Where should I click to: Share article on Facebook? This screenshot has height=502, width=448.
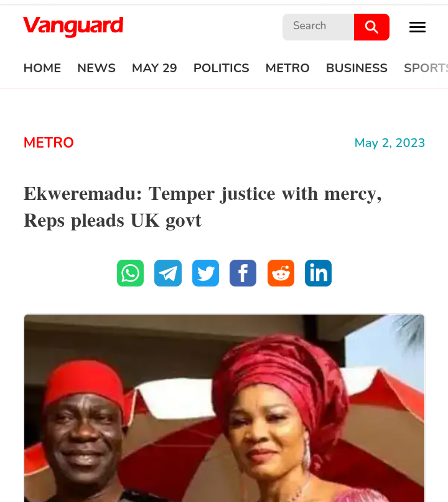pyautogui.click(x=243, y=273)
